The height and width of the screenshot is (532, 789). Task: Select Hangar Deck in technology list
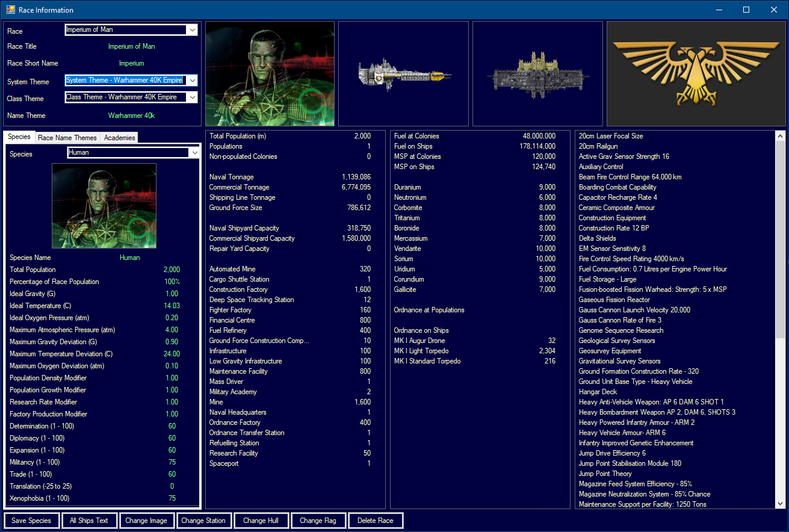(x=598, y=392)
